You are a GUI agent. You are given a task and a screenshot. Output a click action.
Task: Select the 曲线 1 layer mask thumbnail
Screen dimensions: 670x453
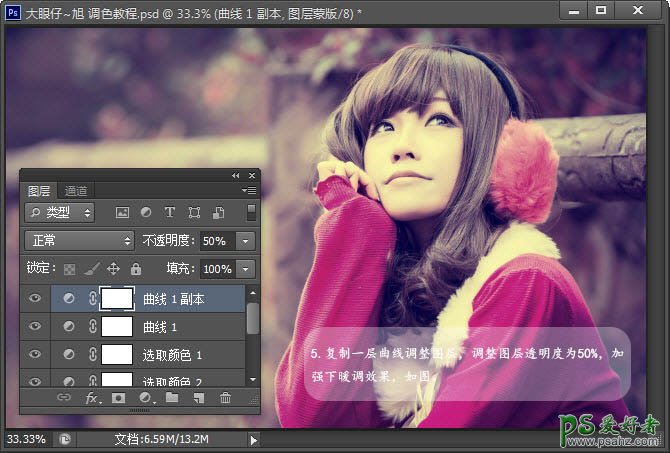117,326
